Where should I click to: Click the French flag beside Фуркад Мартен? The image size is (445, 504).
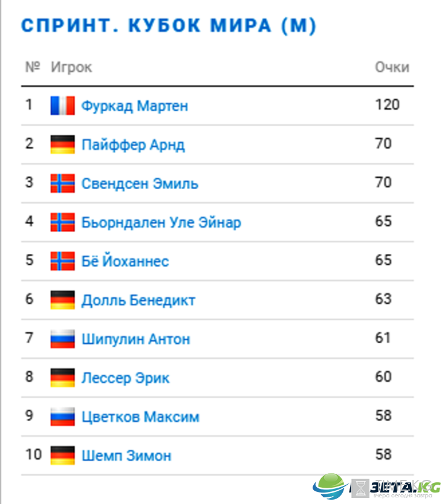pyautogui.click(x=63, y=105)
